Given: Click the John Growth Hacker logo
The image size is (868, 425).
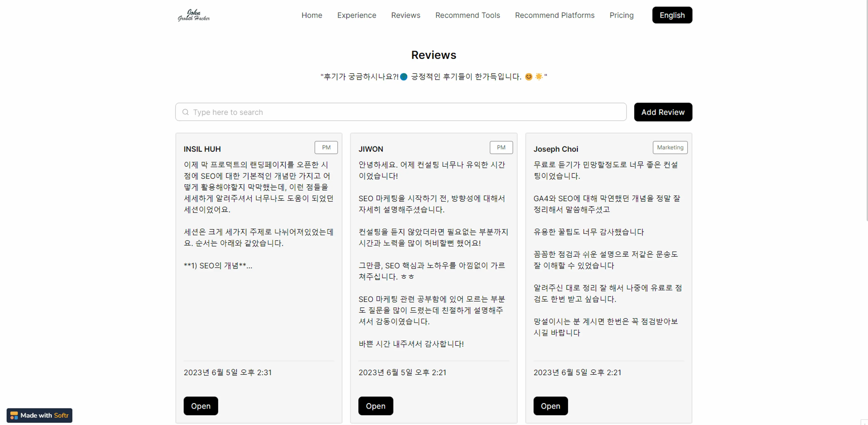Looking at the screenshot, I should [194, 15].
